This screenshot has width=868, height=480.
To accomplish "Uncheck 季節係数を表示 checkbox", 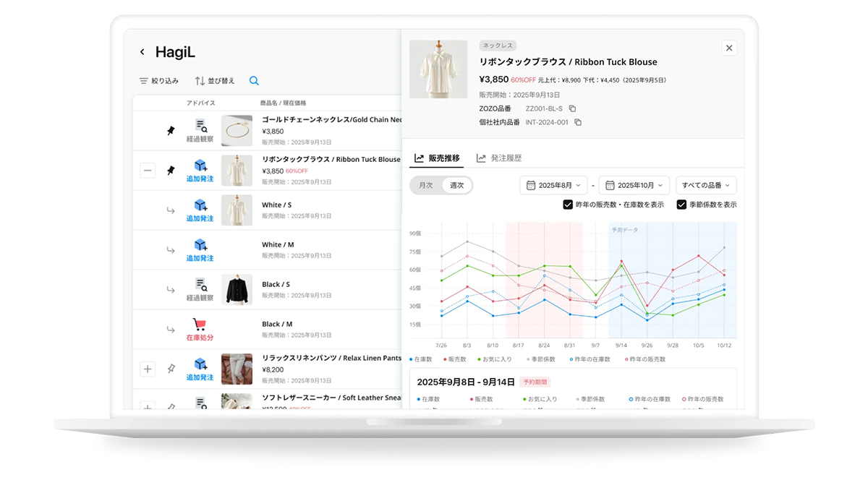I will point(681,205).
